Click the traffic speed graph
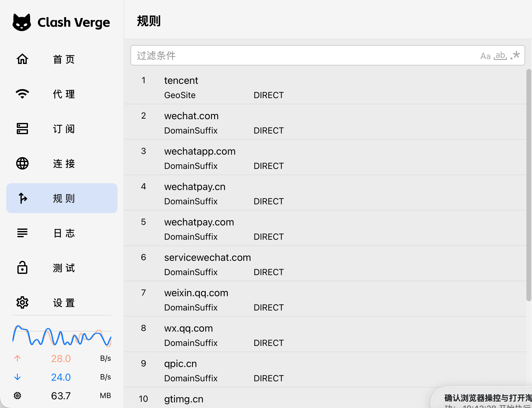Viewport: 532px width, 408px height. pos(62,335)
